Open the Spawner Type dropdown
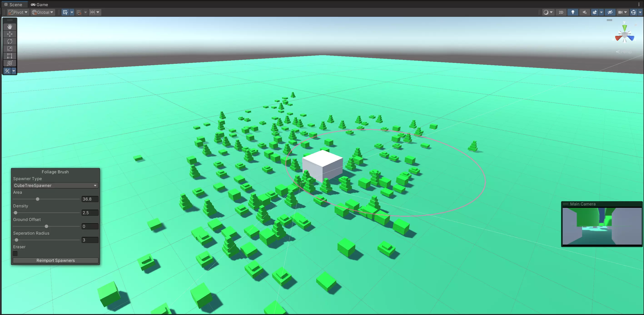The width and height of the screenshot is (644, 315). (55, 186)
